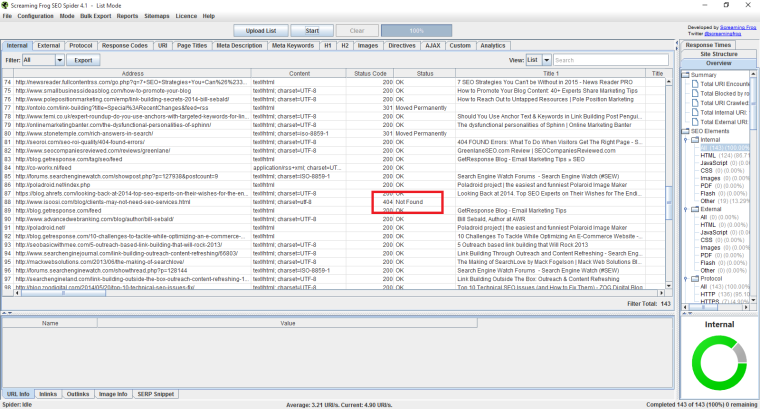Image resolution: width=760 pixels, height=409 pixels.
Task: Click the Internal folder icon in SEO Elements
Action: point(695,140)
